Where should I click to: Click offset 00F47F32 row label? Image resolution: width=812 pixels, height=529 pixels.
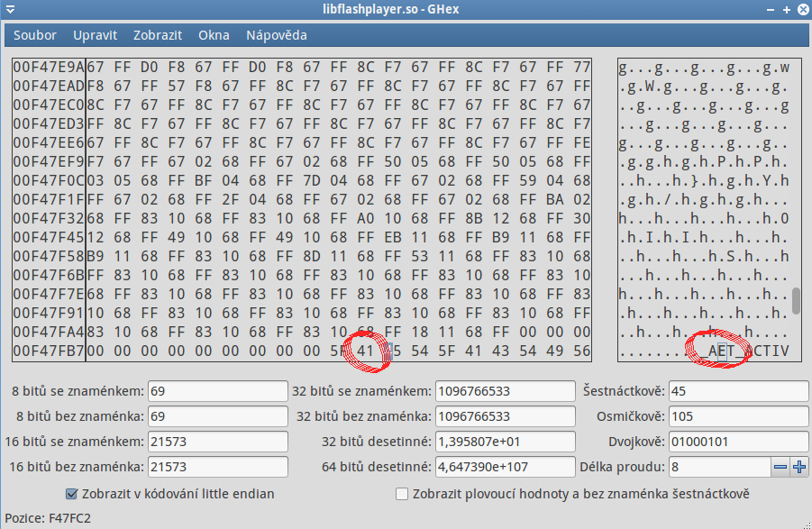pyautogui.click(x=49, y=218)
